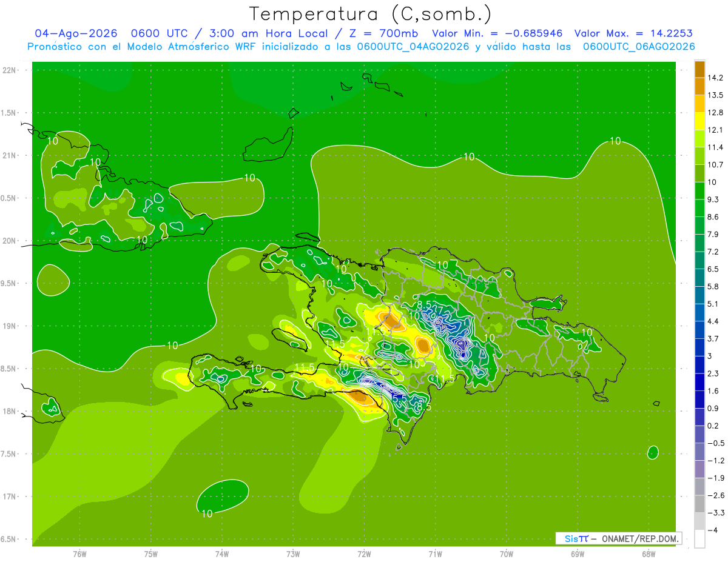
Task: Click the '8.6' colorbar value
Action: (x=713, y=217)
